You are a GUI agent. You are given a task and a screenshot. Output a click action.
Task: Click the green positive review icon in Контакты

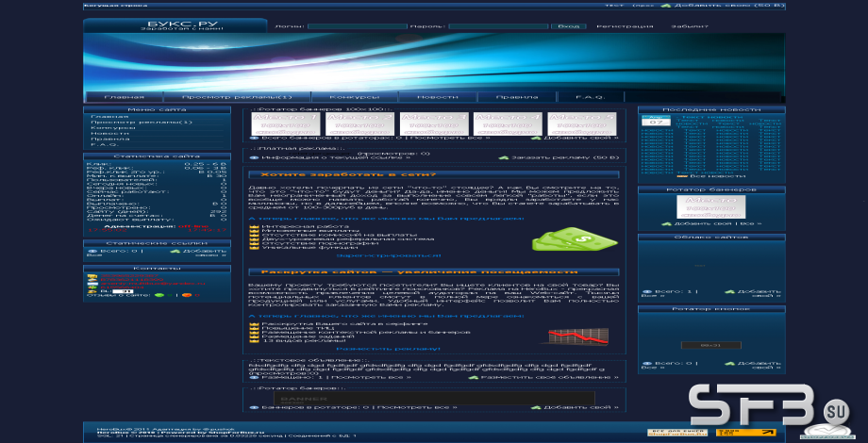coord(159,295)
